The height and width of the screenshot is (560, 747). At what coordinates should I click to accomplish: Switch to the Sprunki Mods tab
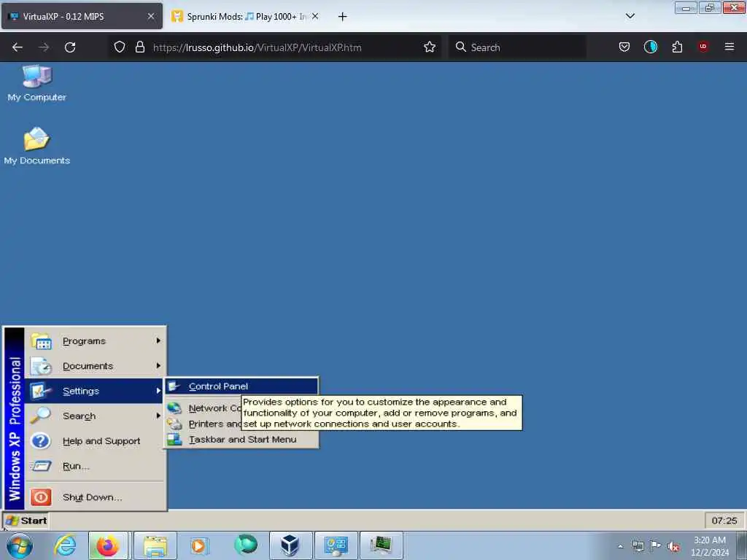pos(245,16)
